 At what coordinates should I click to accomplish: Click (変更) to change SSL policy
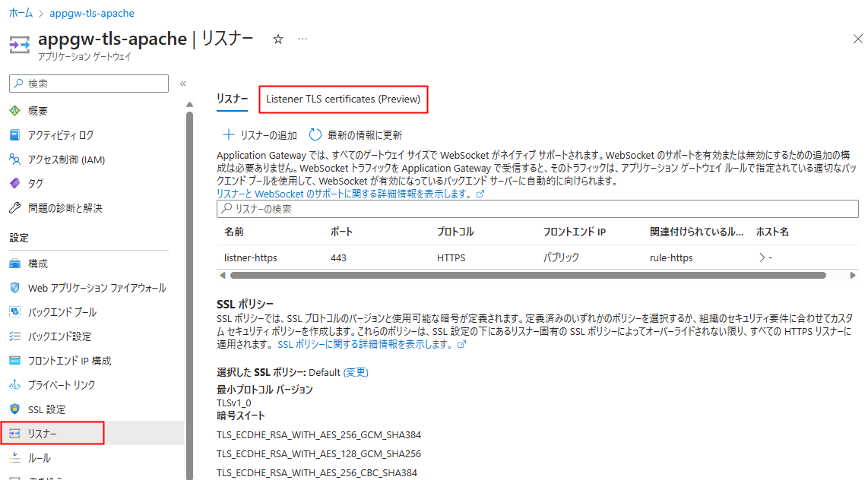pos(356,372)
